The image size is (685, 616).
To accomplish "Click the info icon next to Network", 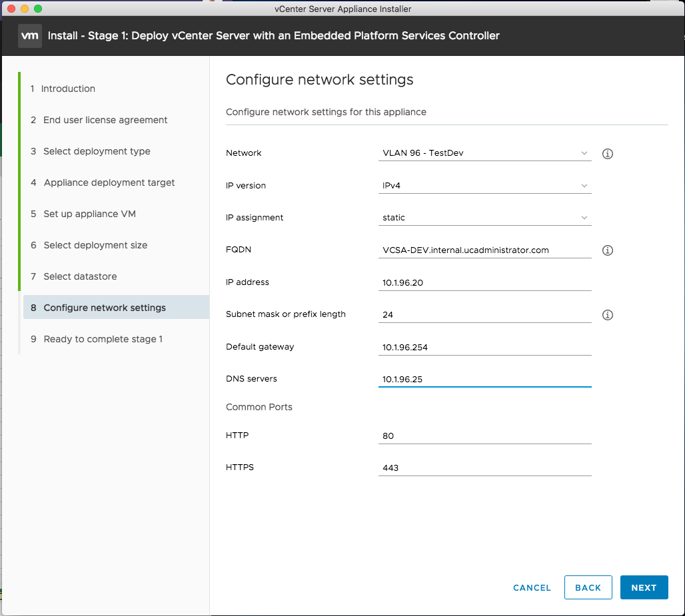I will [x=607, y=154].
